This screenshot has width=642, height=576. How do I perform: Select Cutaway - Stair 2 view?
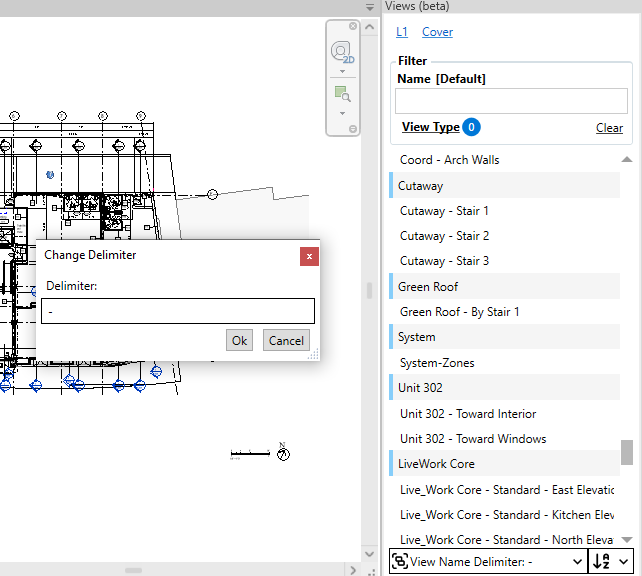pyautogui.click(x=444, y=236)
